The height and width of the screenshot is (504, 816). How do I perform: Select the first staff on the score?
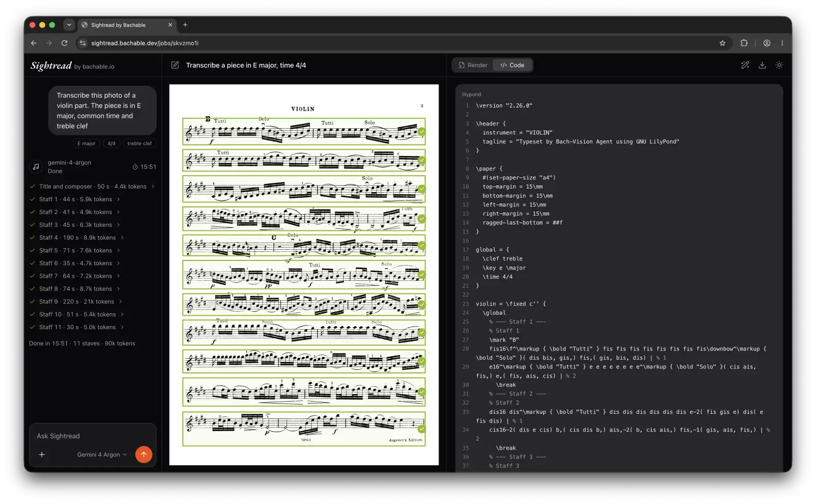(304, 131)
